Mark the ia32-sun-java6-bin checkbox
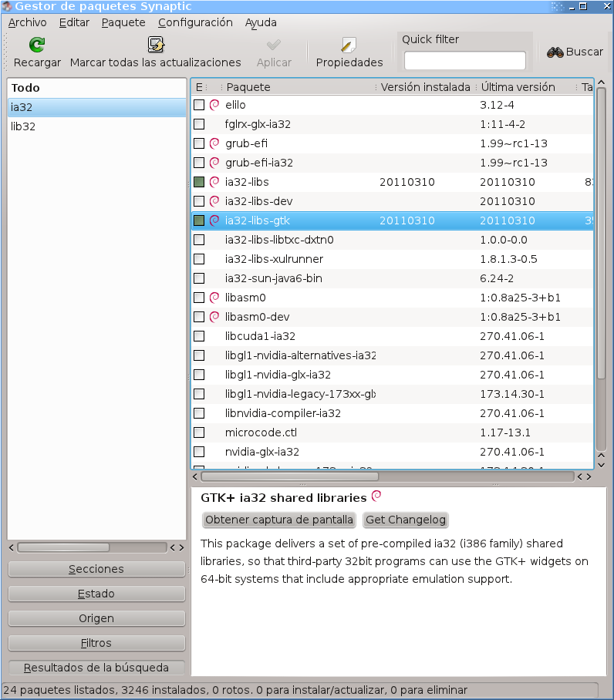614x700 pixels. click(x=199, y=278)
